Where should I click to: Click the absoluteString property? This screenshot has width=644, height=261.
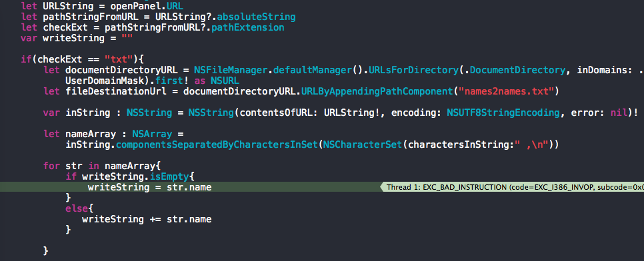[x=256, y=17]
